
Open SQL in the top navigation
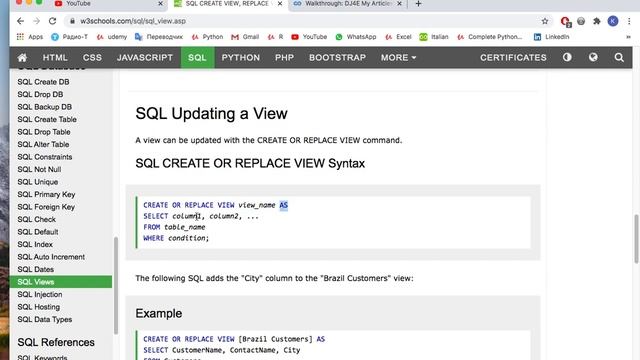click(x=197, y=58)
